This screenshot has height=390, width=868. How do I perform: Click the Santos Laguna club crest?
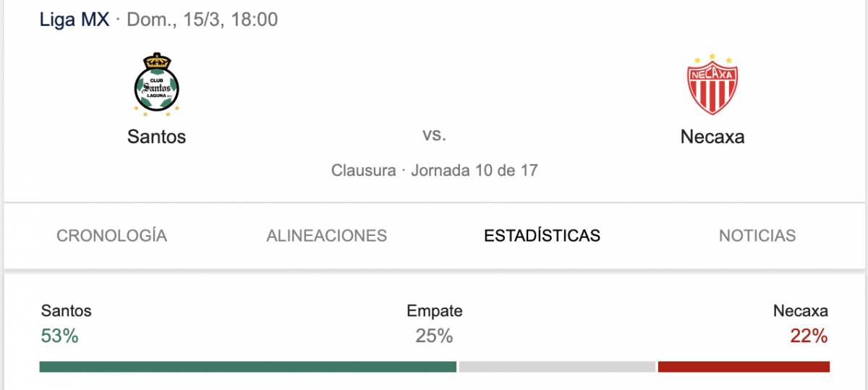pos(157,85)
